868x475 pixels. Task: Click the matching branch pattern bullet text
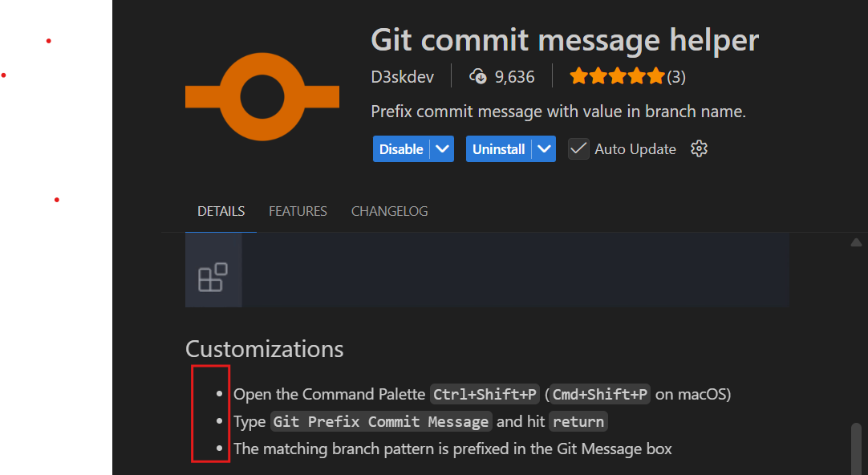[x=452, y=449]
